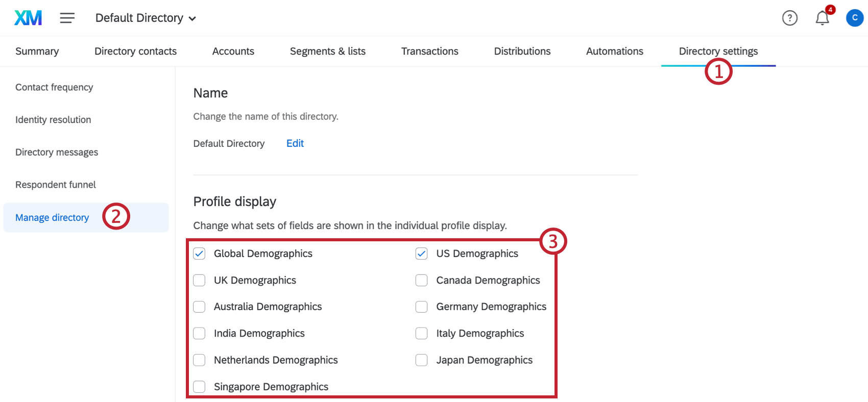Open the notifications bell icon
The image size is (868, 402).
tap(822, 18)
